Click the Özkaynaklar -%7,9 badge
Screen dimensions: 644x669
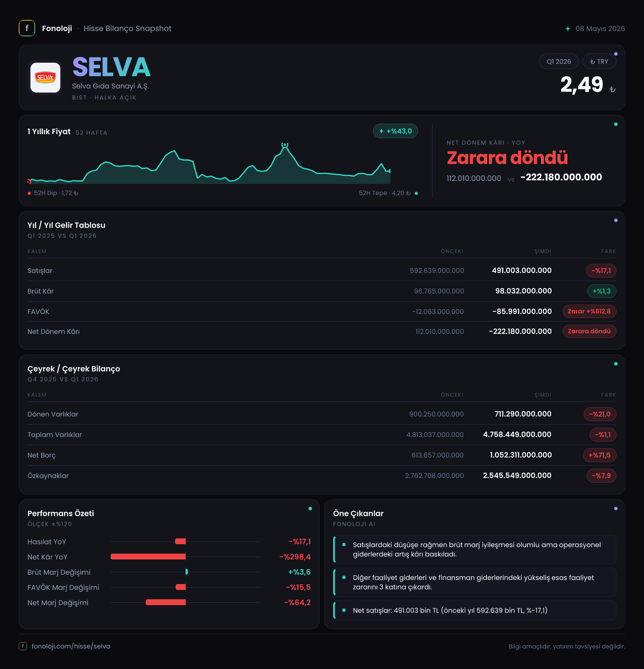[x=601, y=475]
